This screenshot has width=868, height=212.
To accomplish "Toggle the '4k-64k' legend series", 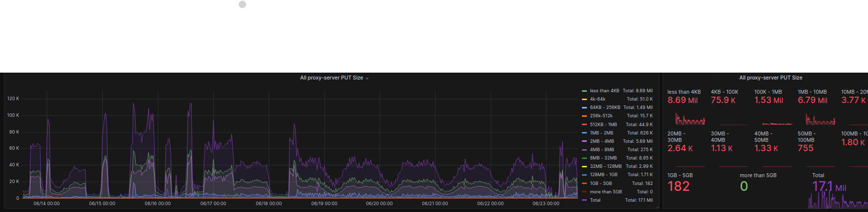I will 597,99.
